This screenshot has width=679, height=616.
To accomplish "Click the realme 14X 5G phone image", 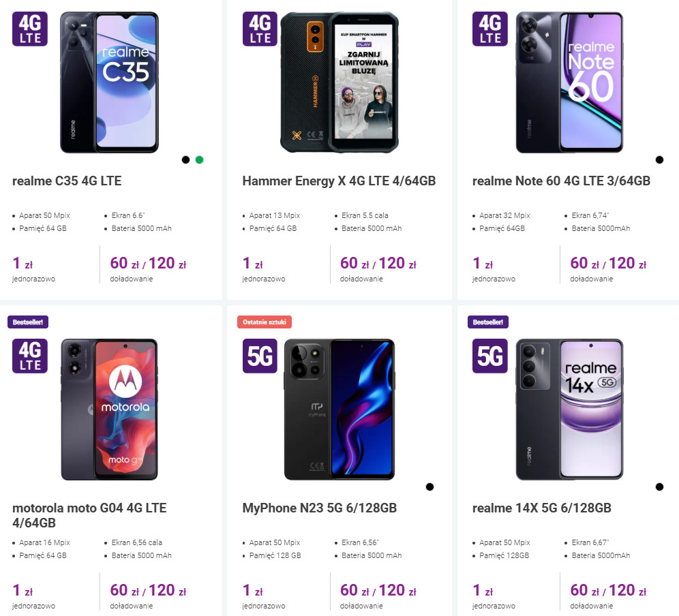I will tap(569, 409).
